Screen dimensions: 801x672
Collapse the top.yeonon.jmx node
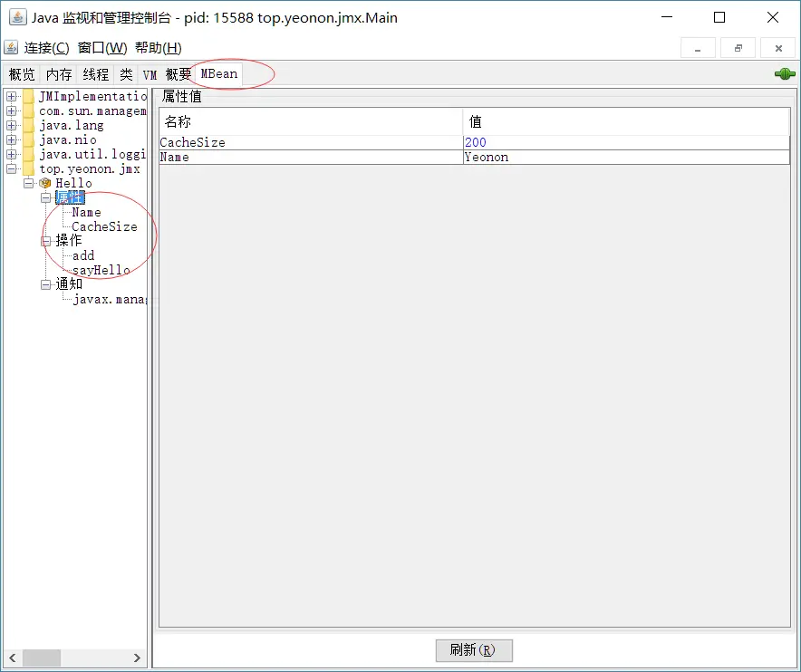11,168
